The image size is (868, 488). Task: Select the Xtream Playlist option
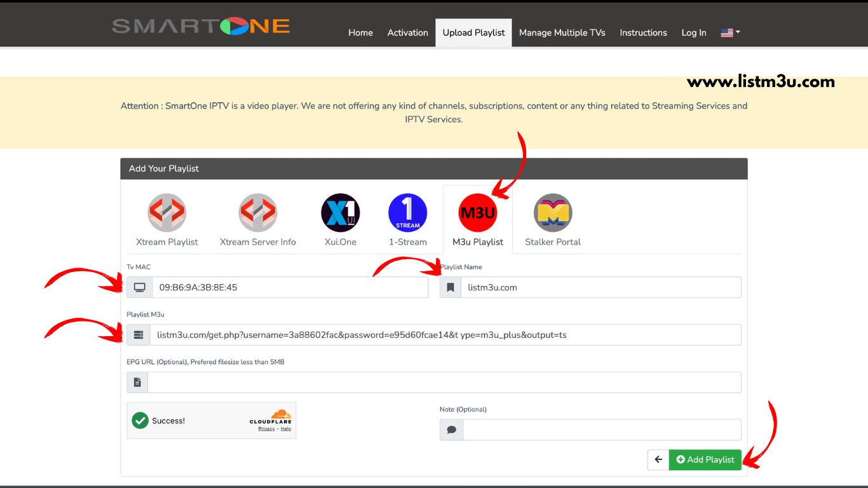[166, 219]
